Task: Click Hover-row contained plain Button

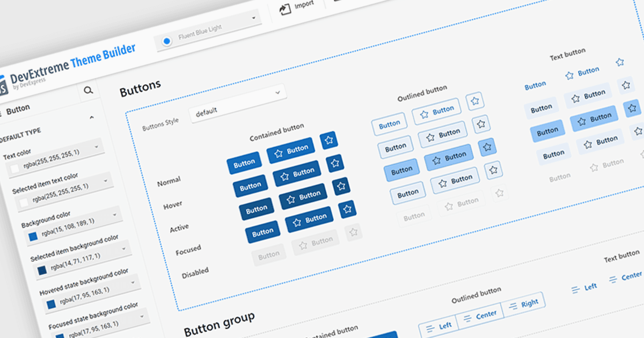Action: click(x=250, y=186)
